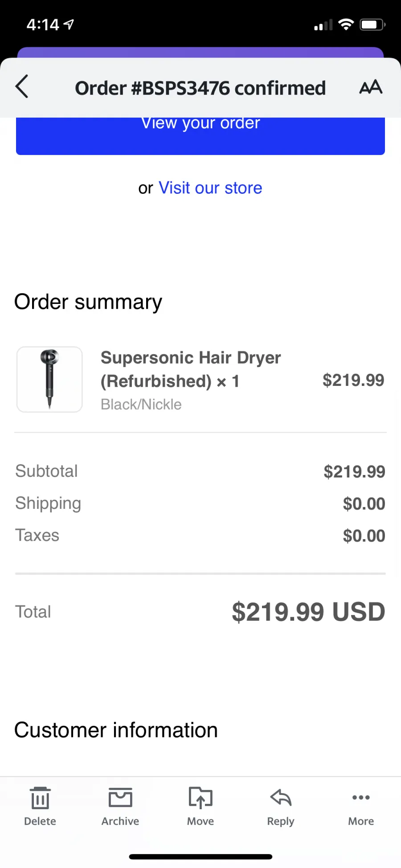Viewport: 401px width, 868px height.
Task: Tap the battery indicator in status bar
Action: pyautogui.click(x=373, y=25)
